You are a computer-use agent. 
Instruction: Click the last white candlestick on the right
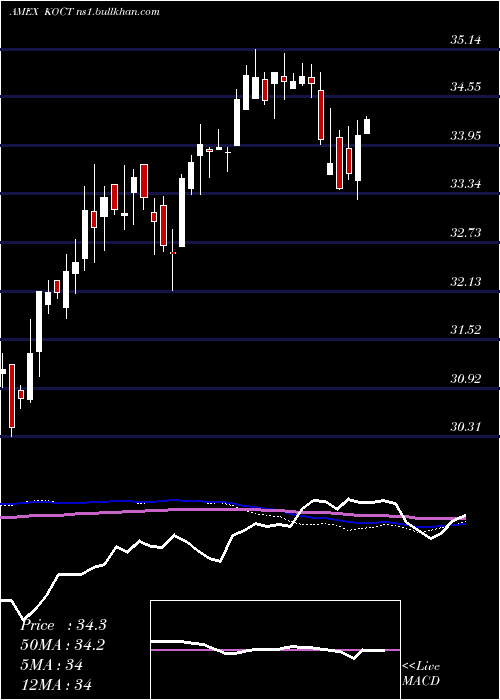367,126
